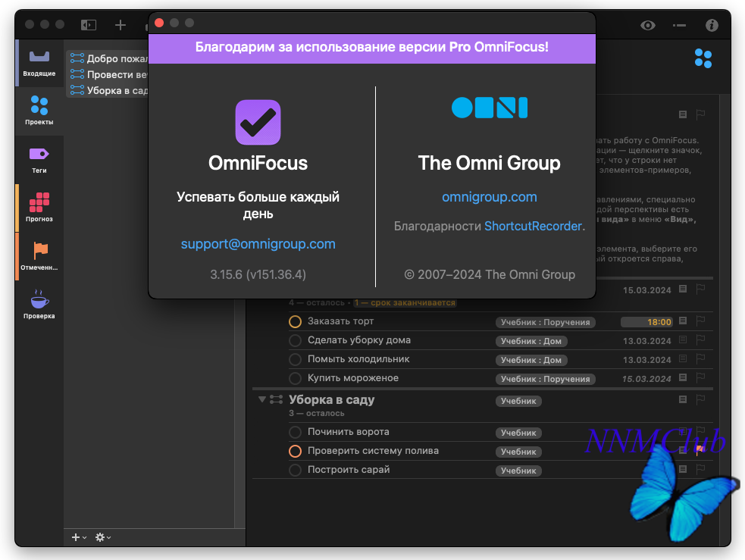Check off Помыть холодильник task
The image size is (745, 560).
[295, 359]
